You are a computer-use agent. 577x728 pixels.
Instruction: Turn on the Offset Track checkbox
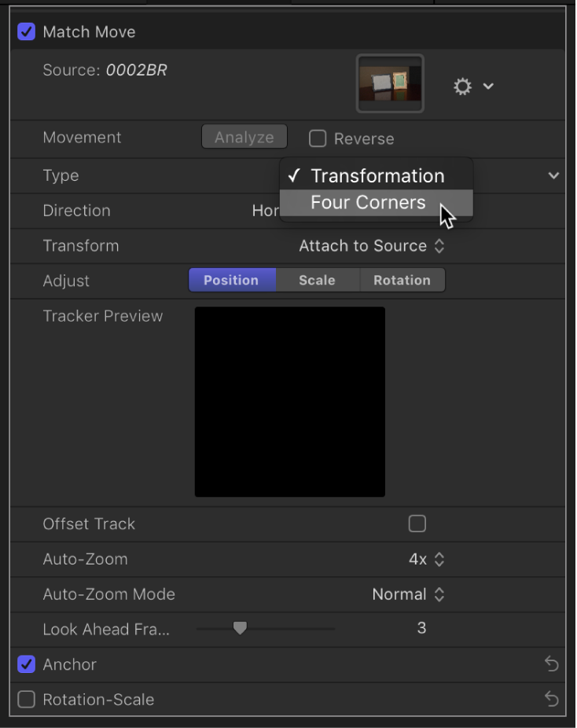click(x=417, y=524)
